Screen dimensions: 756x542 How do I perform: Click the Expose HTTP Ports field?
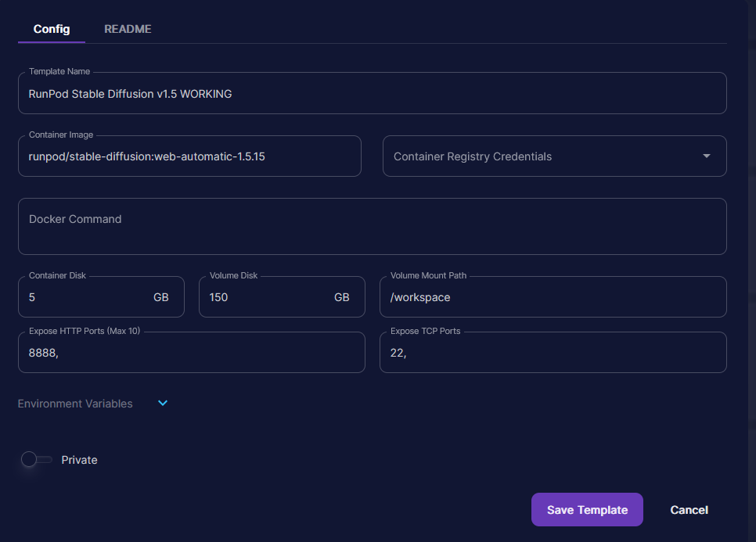[x=191, y=353]
